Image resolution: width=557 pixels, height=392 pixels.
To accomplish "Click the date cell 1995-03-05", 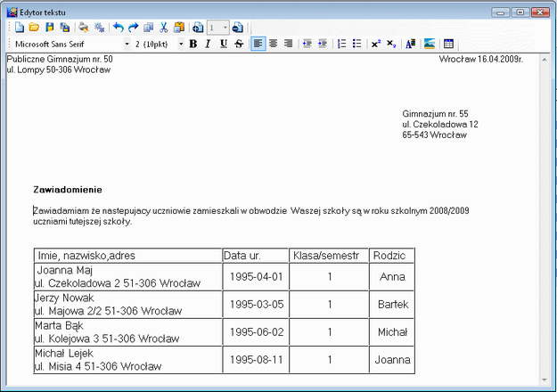I will (256, 305).
